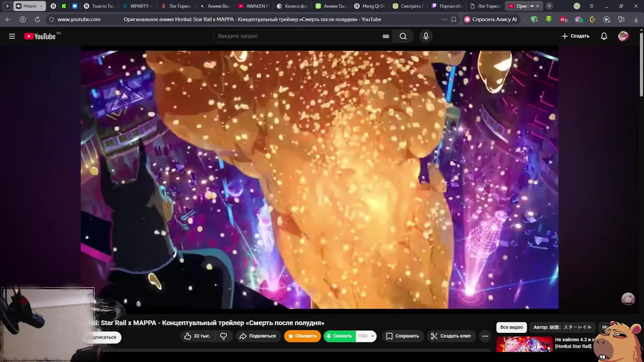Click Спросить Алису AI button
The image size is (644, 362).
click(491, 20)
